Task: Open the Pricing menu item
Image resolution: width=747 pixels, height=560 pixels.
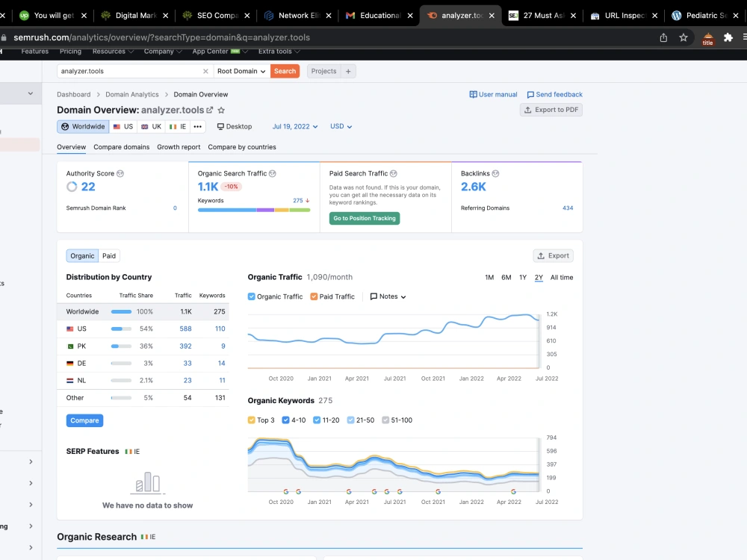Action: point(70,52)
